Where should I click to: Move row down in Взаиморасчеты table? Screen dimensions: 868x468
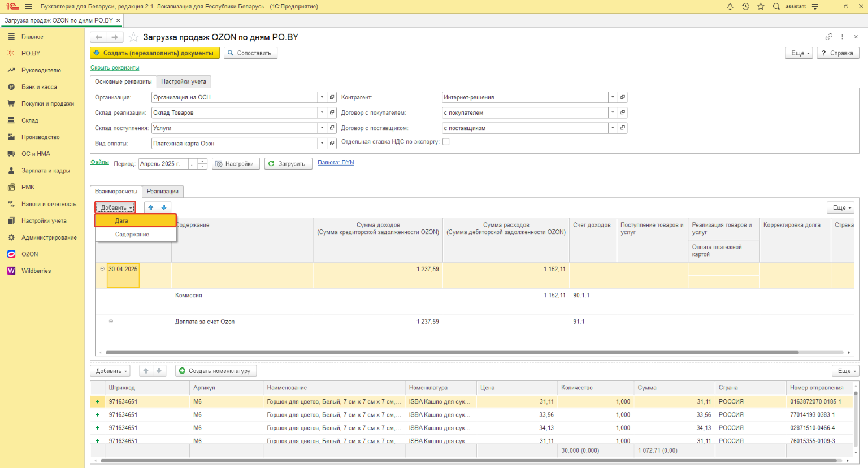point(164,207)
